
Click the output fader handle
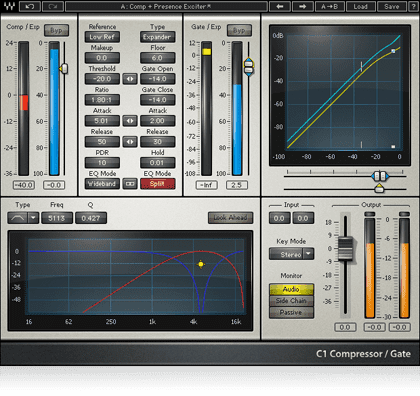[345, 248]
